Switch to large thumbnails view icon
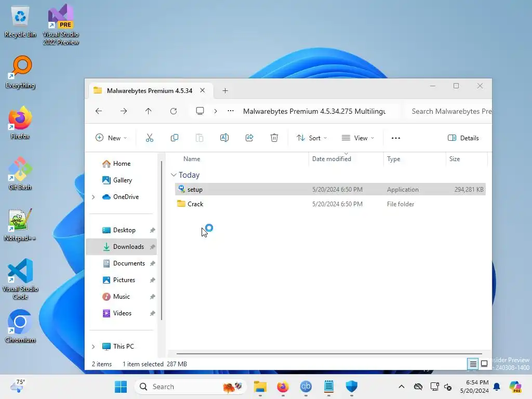532x399 pixels. point(484,364)
